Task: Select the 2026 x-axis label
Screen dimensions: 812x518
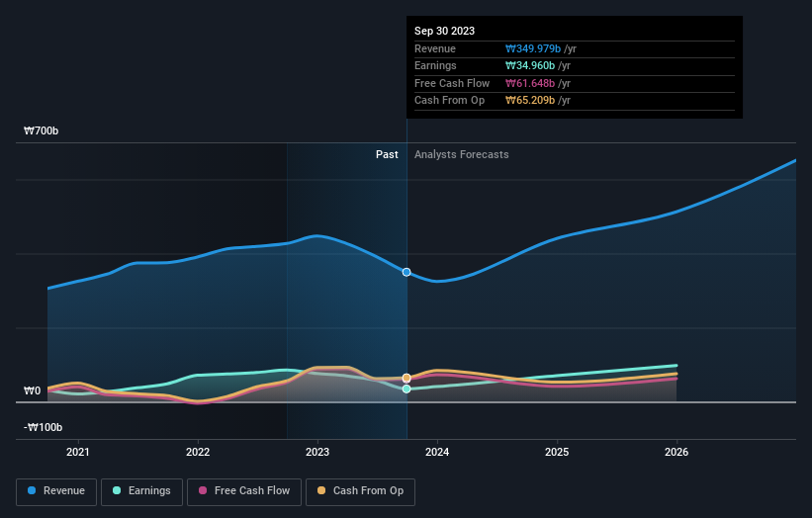Action: [x=677, y=453]
